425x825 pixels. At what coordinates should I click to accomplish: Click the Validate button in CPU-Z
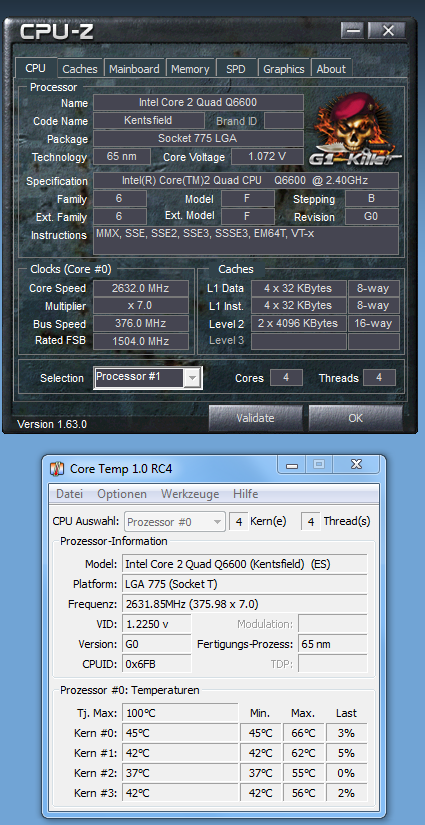(x=256, y=418)
